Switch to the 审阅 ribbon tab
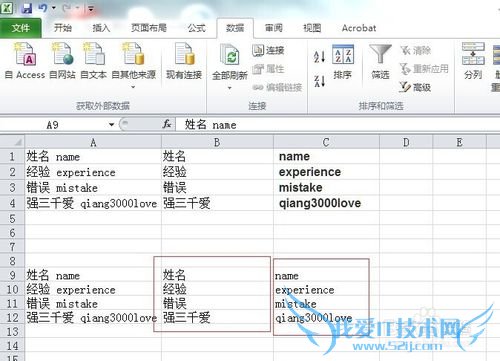 [x=274, y=28]
